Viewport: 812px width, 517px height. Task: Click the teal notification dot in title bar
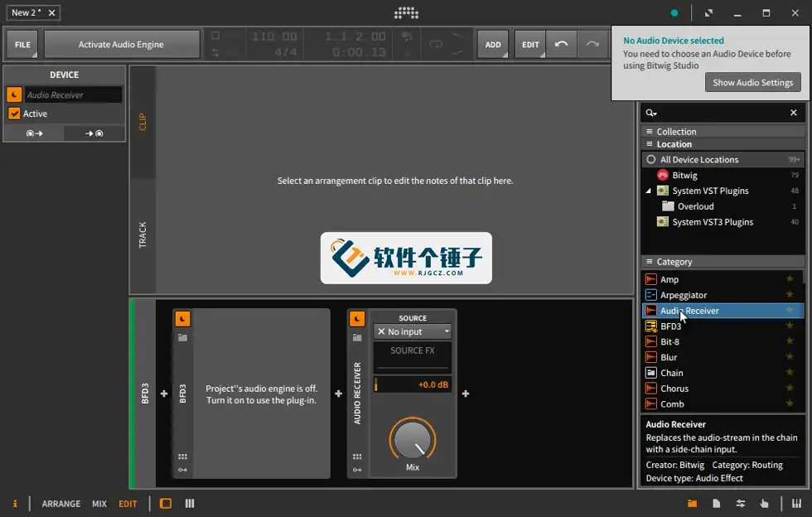pyautogui.click(x=674, y=13)
